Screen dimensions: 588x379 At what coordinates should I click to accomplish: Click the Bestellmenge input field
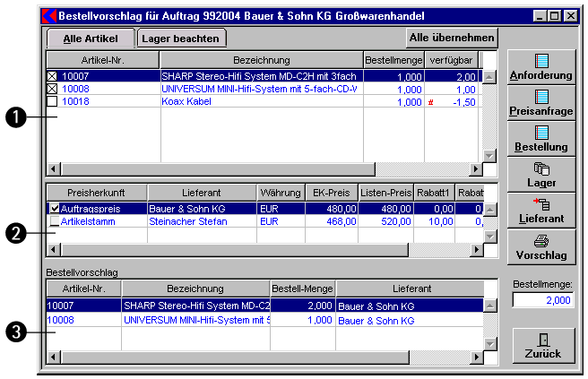point(540,299)
